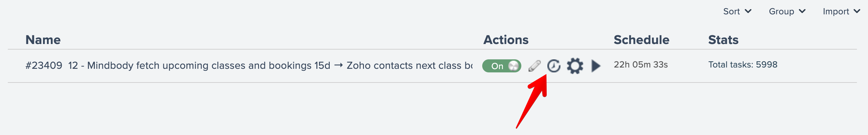Click the chevron arrow beside Group
868x135 pixels.
click(x=802, y=11)
